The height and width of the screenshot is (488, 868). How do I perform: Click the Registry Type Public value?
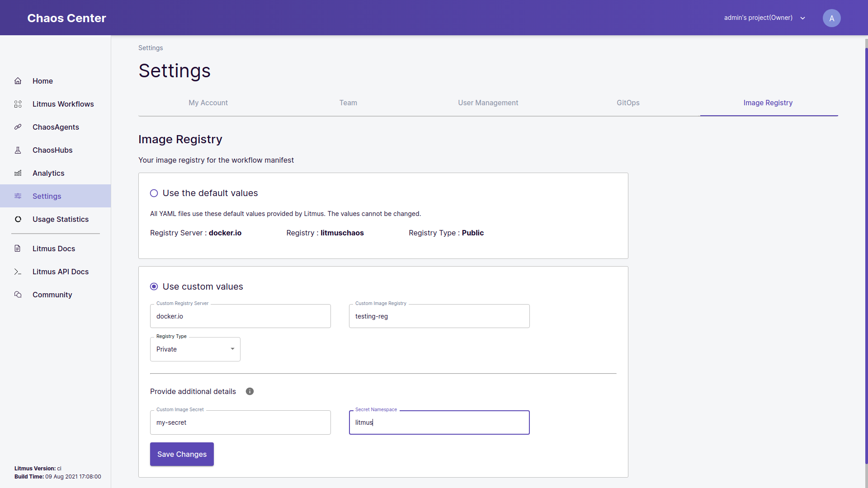click(x=473, y=233)
